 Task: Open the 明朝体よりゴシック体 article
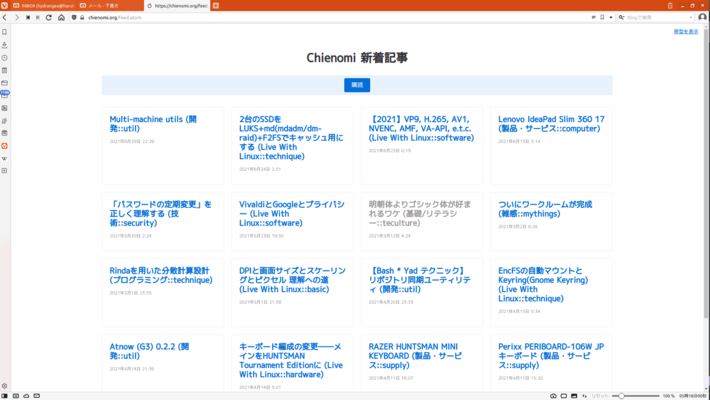coord(419,213)
